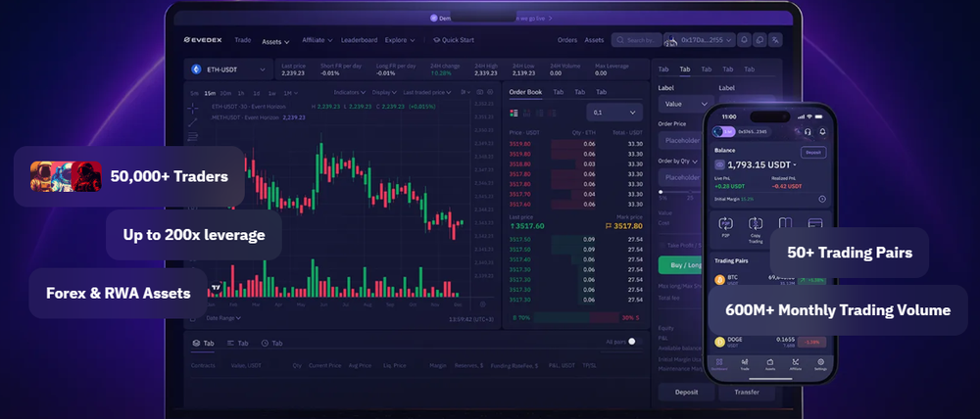Open the language translate icon
Image resolution: width=980 pixels, height=419 pixels.
[x=775, y=40]
